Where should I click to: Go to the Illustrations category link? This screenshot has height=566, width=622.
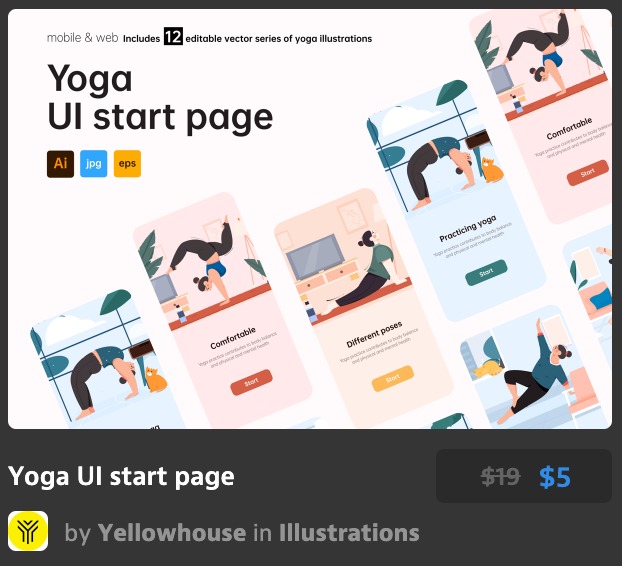tap(349, 532)
